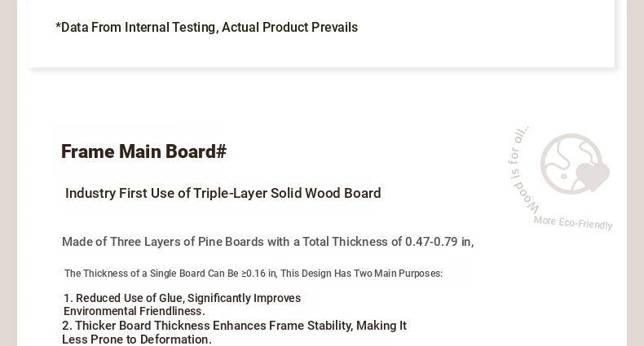Viewport: 644px width, 346px height.
Task: Click the 'Making It' words ending line two
Action: tap(382, 326)
